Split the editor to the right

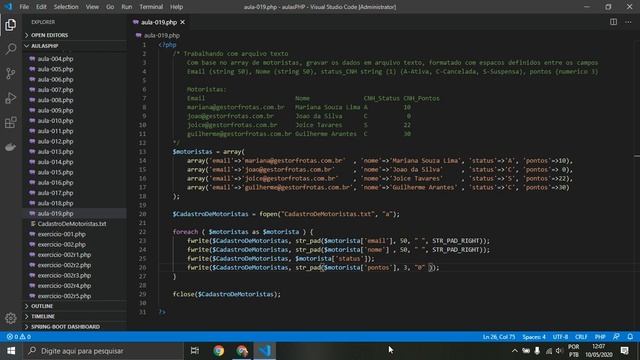point(613,22)
